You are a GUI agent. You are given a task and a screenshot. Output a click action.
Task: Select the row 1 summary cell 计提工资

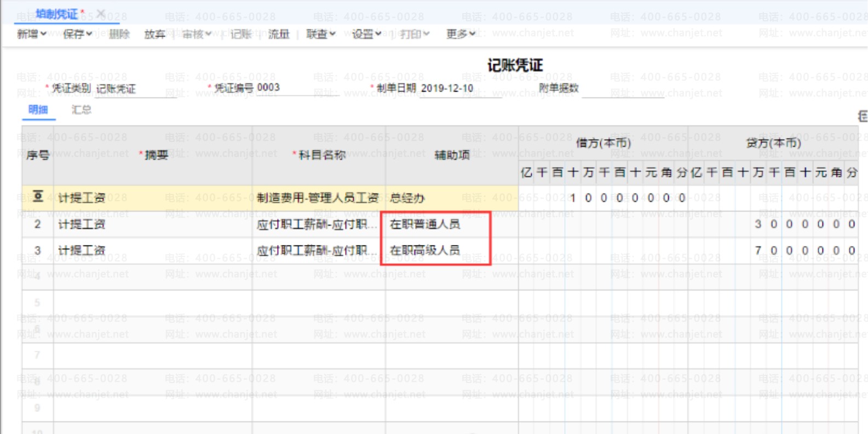pyautogui.click(x=153, y=198)
